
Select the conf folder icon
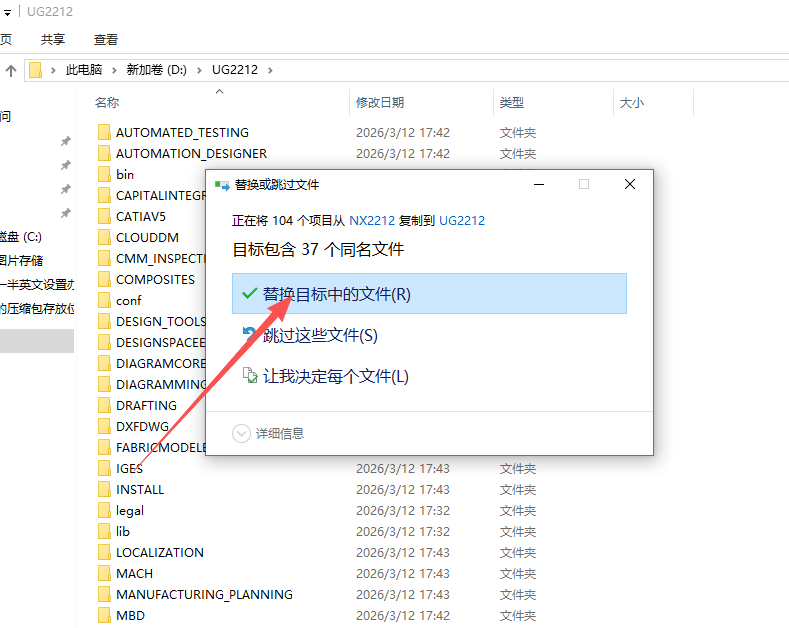click(104, 300)
